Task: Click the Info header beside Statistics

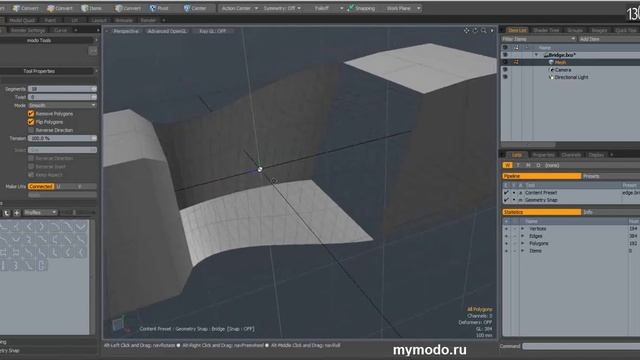Action: coord(610,212)
